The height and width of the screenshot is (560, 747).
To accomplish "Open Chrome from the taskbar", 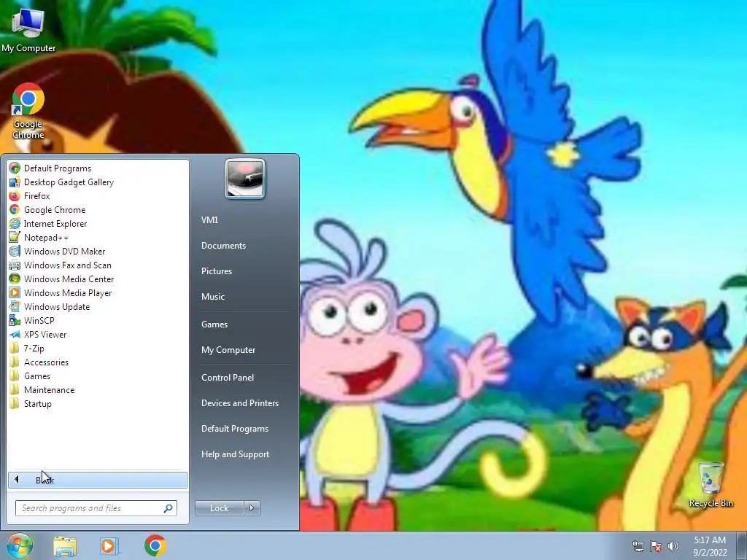I will (155, 545).
